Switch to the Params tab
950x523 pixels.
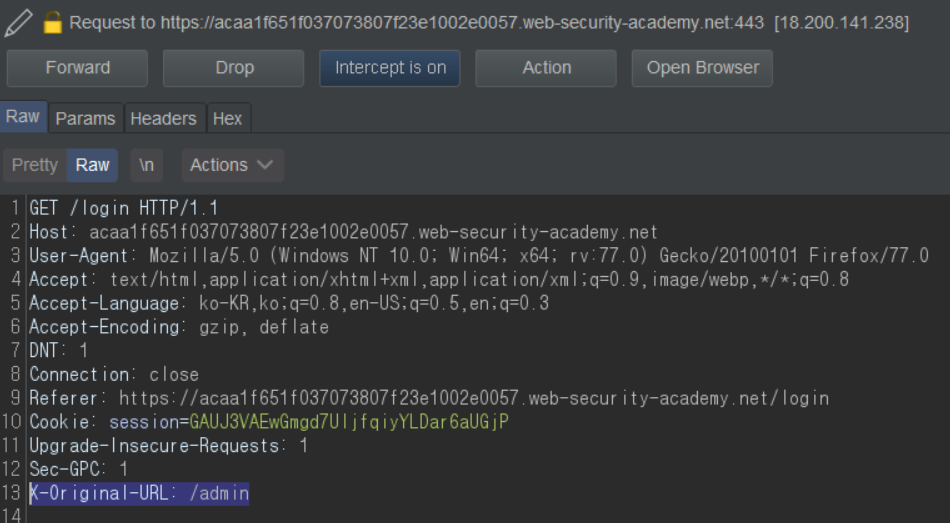pos(85,118)
